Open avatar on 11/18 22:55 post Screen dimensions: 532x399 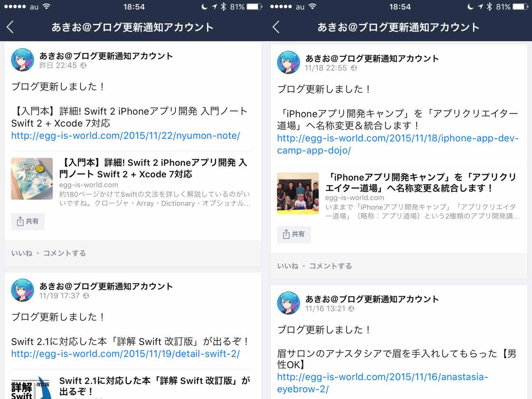click(x=289, y=62)
